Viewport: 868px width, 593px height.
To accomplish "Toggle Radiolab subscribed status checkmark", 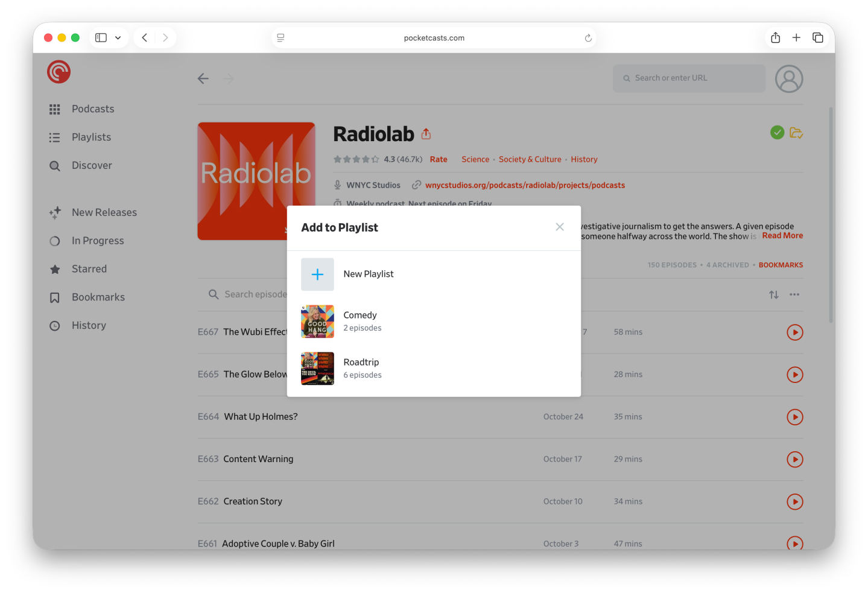I will (x=777, y=132).
